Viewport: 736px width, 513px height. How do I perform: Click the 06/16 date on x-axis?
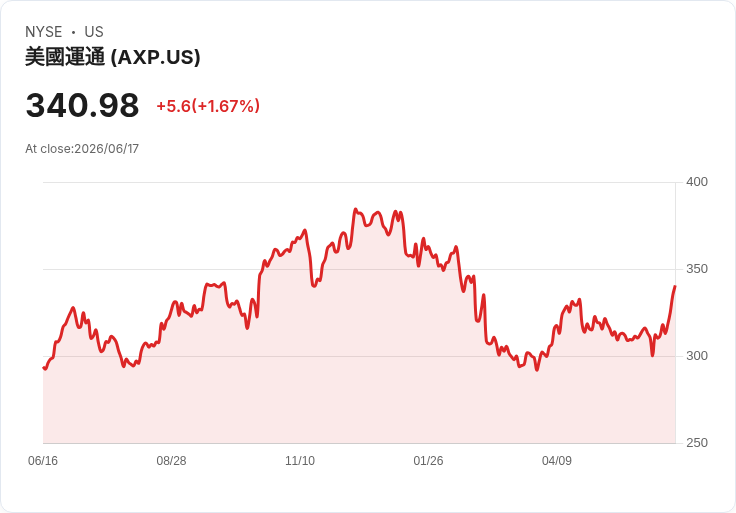tap(43, 461)
